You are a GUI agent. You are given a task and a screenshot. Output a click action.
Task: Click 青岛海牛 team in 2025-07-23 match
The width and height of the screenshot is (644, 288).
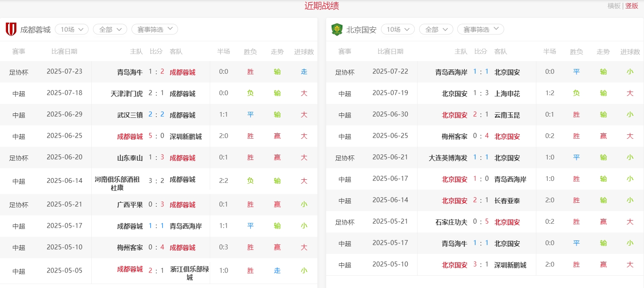coord(130,72)
